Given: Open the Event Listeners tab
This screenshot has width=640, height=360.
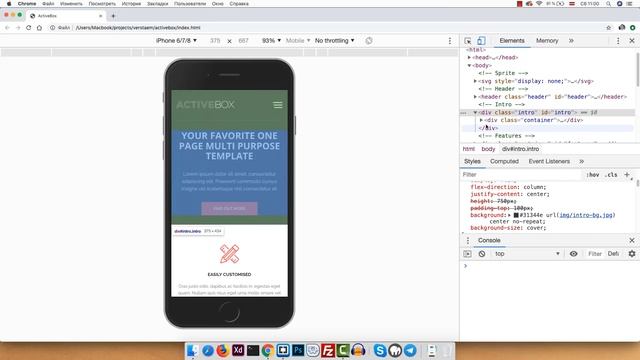Looking at the screenshot, I should tap(549, 161).
